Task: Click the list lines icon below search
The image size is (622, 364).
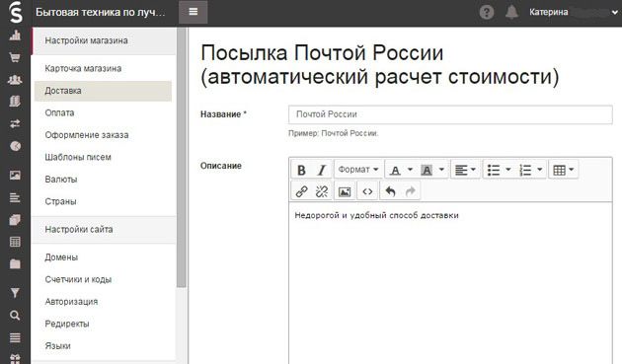Action: tap(15, 337)
